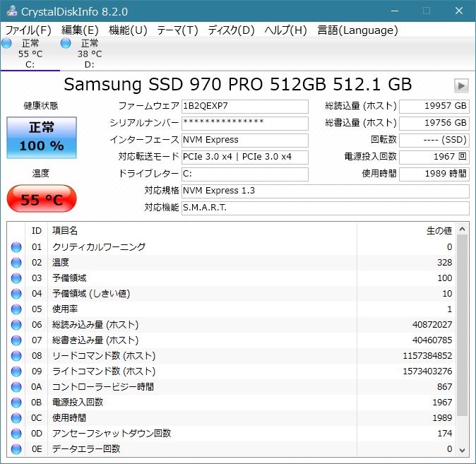Click status orb for 電源投入回数 attribute row
Image resolution: width=476 pixels, height=464 pixels.
tap(16, 403)
